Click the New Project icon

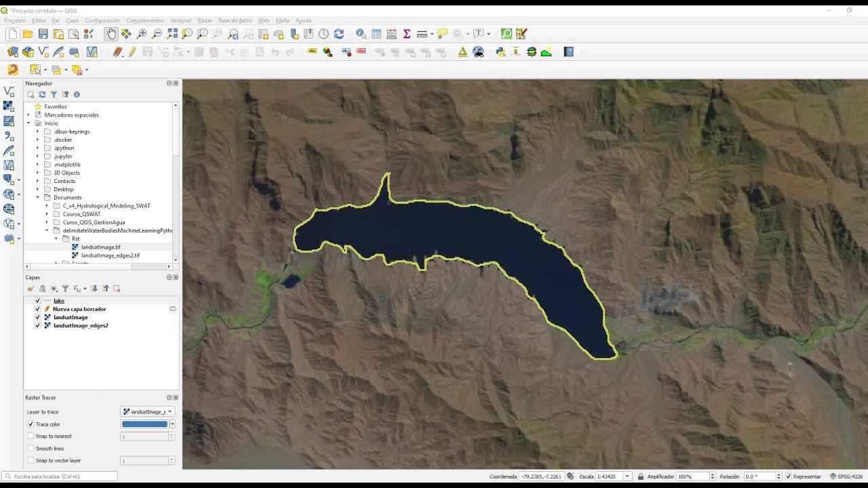[x=12, y=34]
